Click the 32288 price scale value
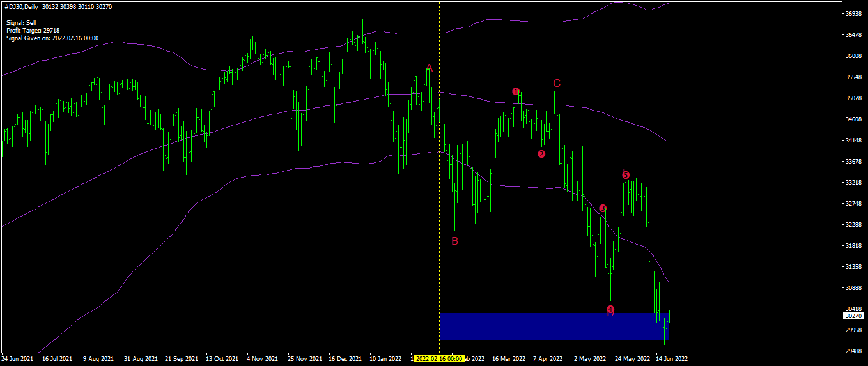Viewport: 868px width, 366px height. pos(853,225)
